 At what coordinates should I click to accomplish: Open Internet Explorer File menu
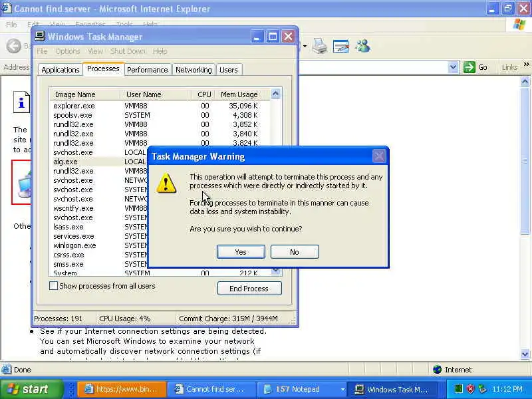11,25
